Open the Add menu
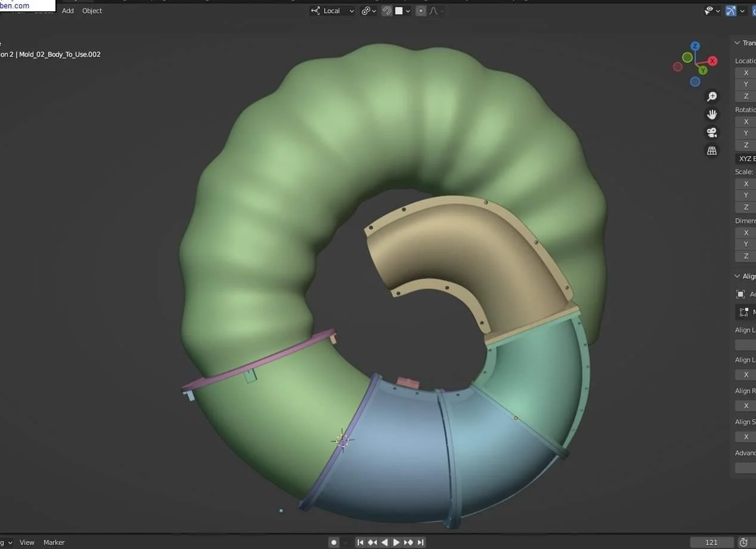Screen dimensions: 756x549 click(68, 11)
